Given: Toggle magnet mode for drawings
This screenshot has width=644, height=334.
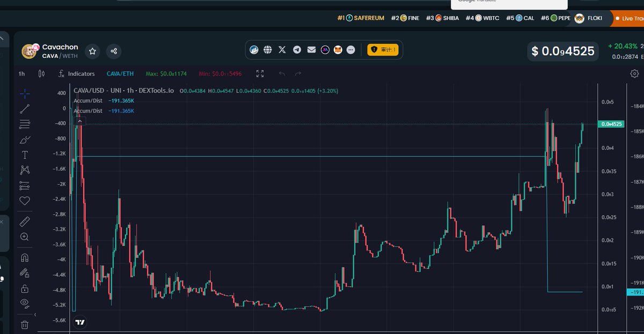Looking at the screenshot, I should tap(24, 257).
